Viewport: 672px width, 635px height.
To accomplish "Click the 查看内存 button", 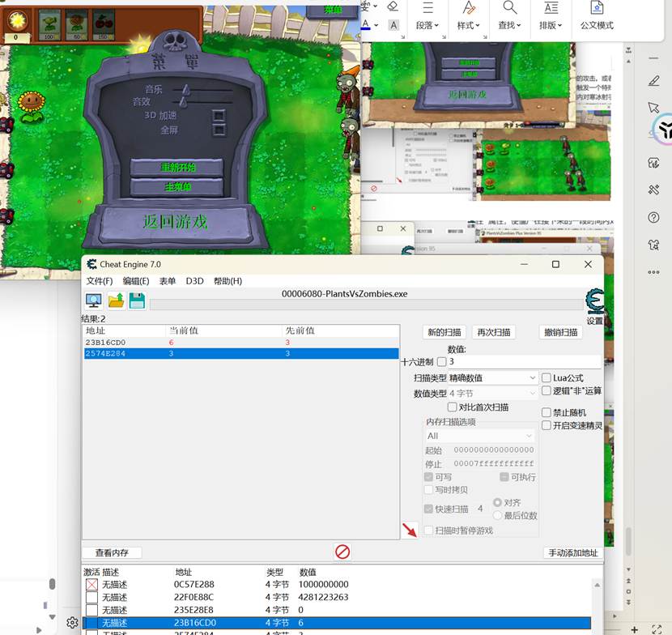I will click(112, 552).
